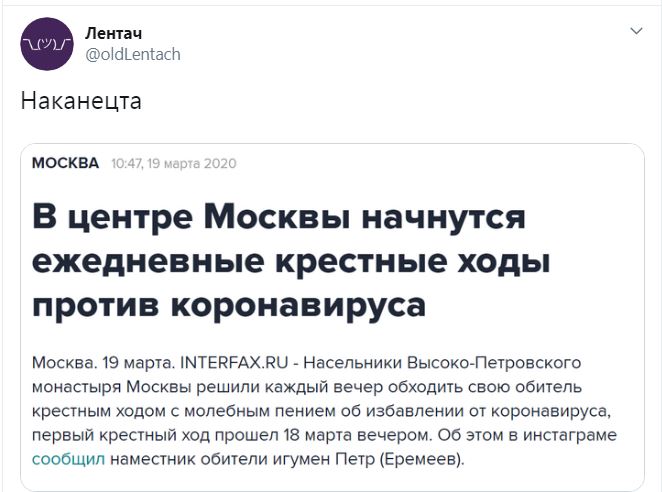Viewport: 662px width, 492px height.
Task: Click the tweet text Наканецта
Action: [x=80, y=102]
